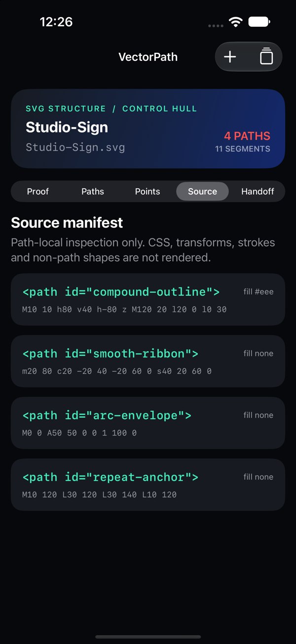Open the arc-envelope path card
Viewport: 296px width, 644px height.
pos(148,423)
